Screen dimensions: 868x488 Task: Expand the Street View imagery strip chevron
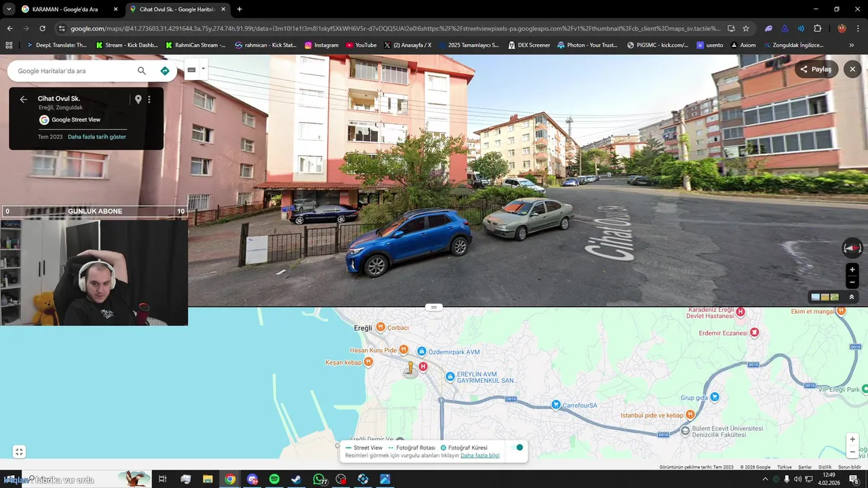click(852, 297)
